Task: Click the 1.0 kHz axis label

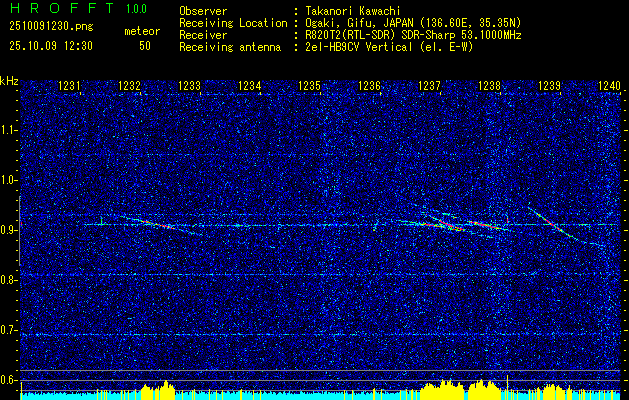Action: click(8, 180)
